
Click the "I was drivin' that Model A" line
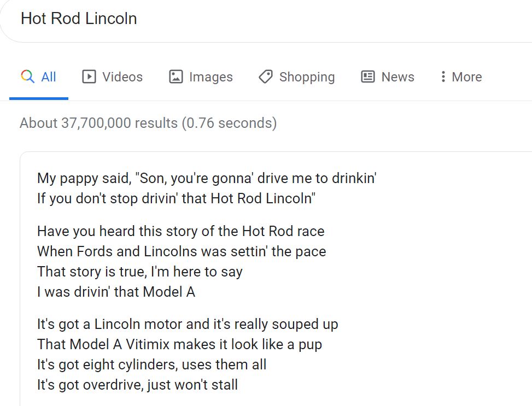(x=116, y=292)
